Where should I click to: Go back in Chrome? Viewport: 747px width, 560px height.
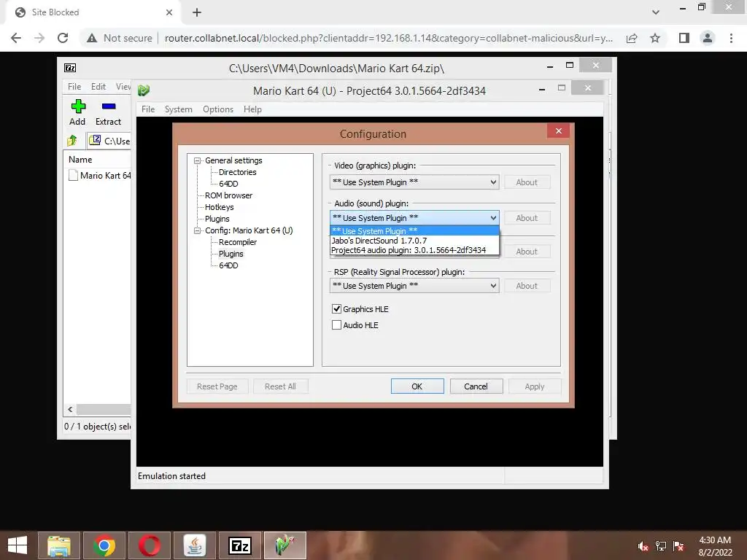click(x=16, y=38)
